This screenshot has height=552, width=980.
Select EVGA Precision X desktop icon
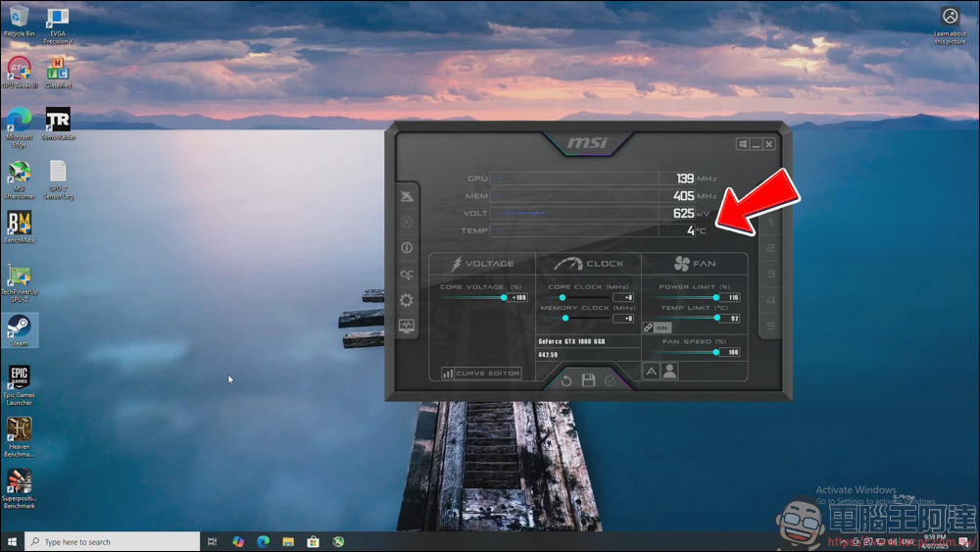(x=58, y=25)
